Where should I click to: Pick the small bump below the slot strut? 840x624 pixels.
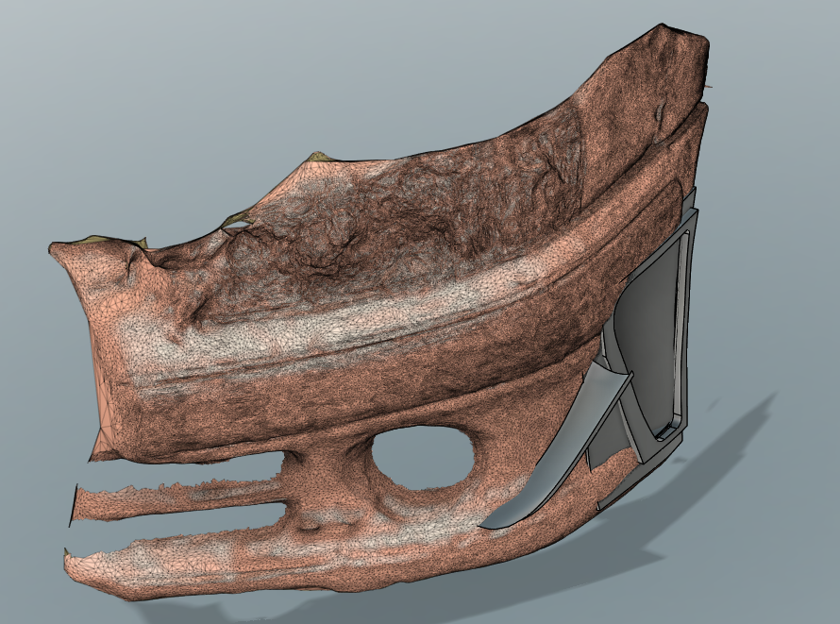click(x=308, y=523)
